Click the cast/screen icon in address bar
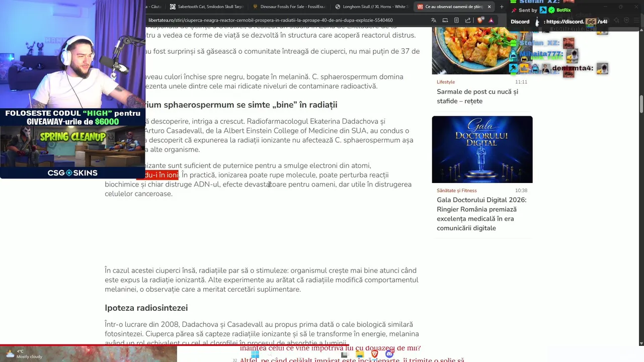Viewport: 644px width, 362px height. pyautogui.click(x=445, y=21)
